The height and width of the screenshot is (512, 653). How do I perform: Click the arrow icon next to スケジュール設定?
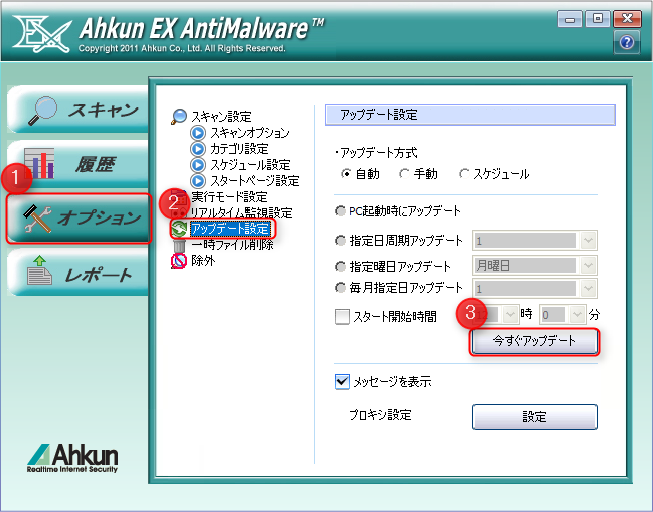(x=198, y=165)
